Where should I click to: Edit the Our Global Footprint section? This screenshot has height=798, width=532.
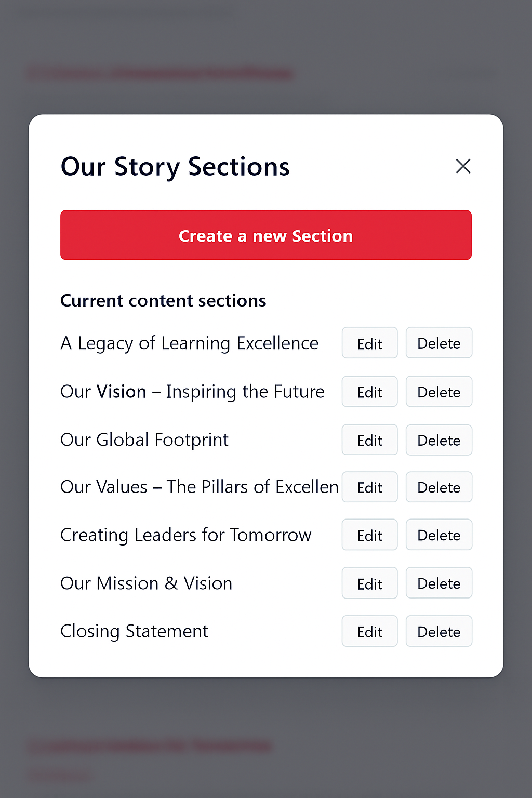click(369, 440)
